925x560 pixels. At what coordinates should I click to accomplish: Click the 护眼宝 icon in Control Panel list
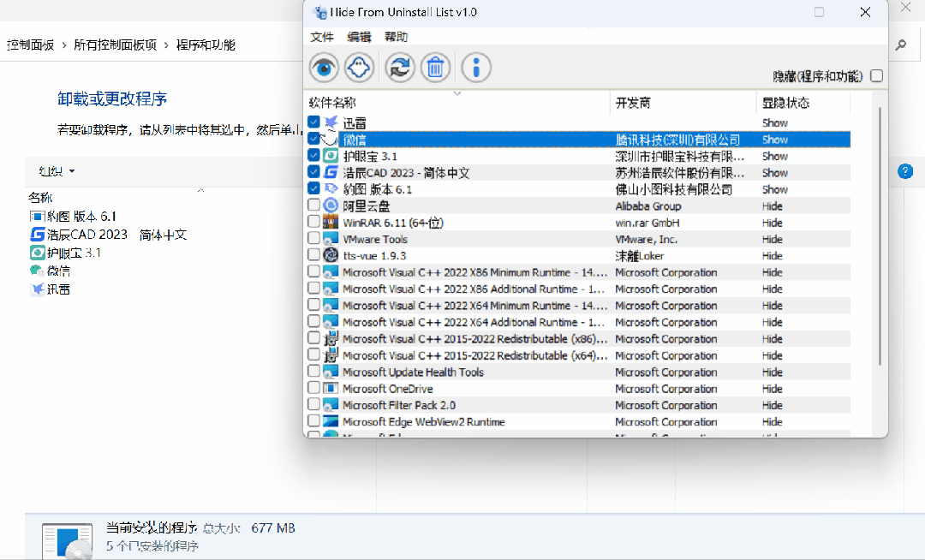tap(37, 253)
